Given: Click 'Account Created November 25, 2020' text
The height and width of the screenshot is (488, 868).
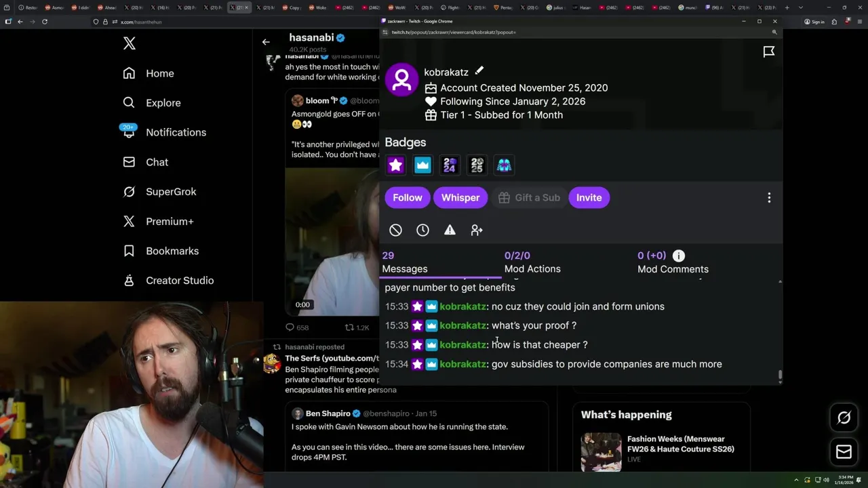Looking at the screenshot, I should (x=524, y=88).
